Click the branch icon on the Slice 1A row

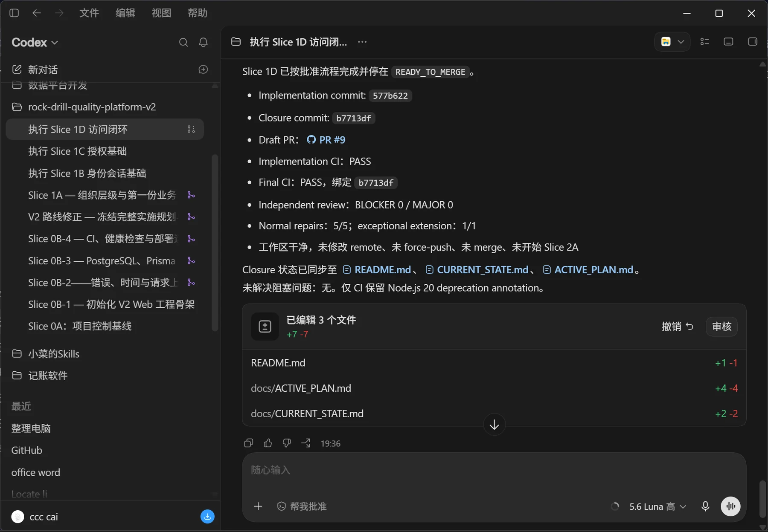(x=191, y=195)
